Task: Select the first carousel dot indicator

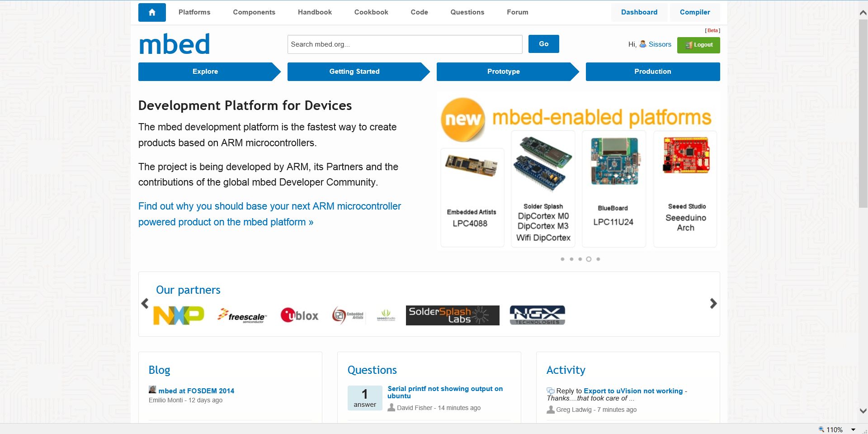Action: 562,259
